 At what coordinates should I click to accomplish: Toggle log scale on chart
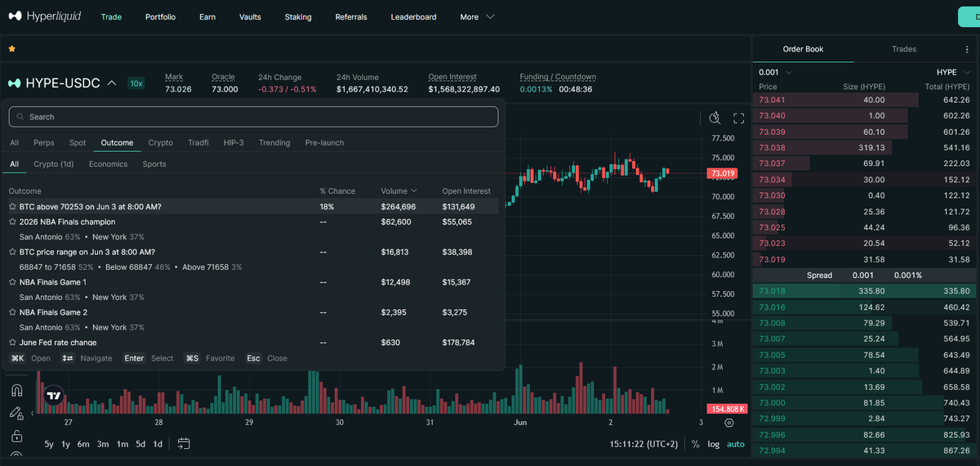point(714,444)
